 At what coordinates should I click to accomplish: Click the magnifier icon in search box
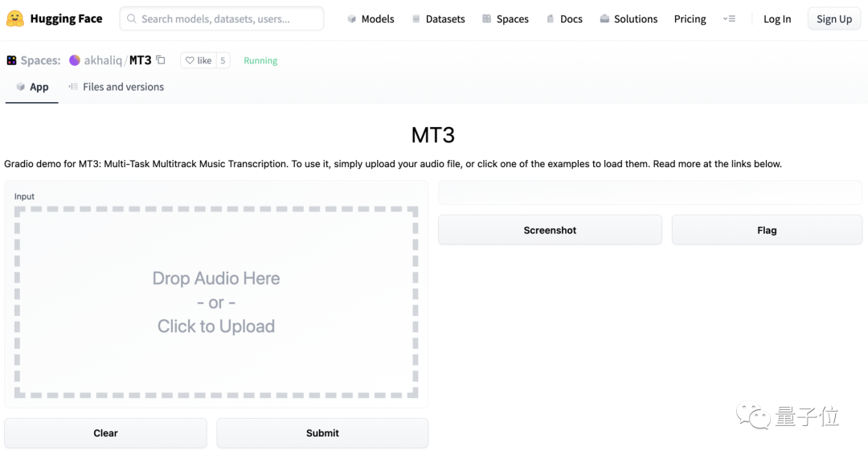pyautogui.click(x=132, y=18)
